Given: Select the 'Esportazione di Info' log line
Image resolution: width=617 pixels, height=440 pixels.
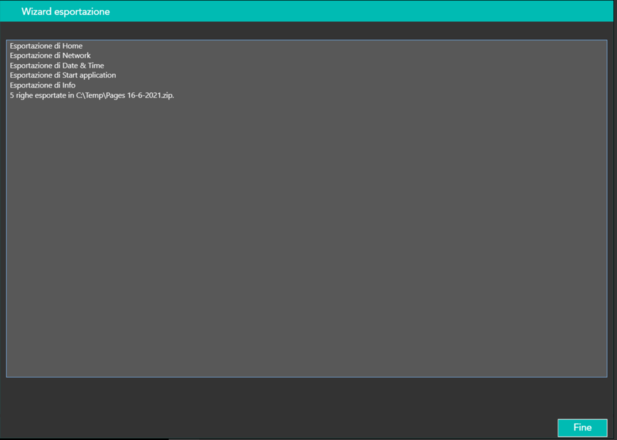Looking at the screenshot, I should [43, 86].
